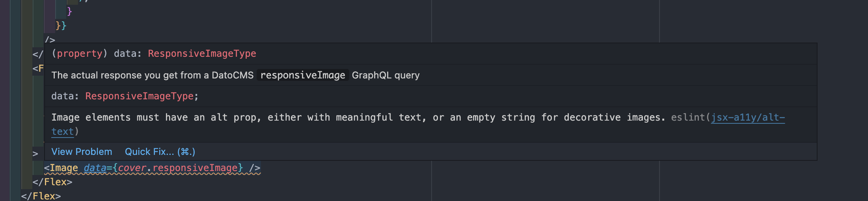Viewport: 868px width, 201px height.
Task: Click the double closing braces in code
Action: click(x=61, y=26)
